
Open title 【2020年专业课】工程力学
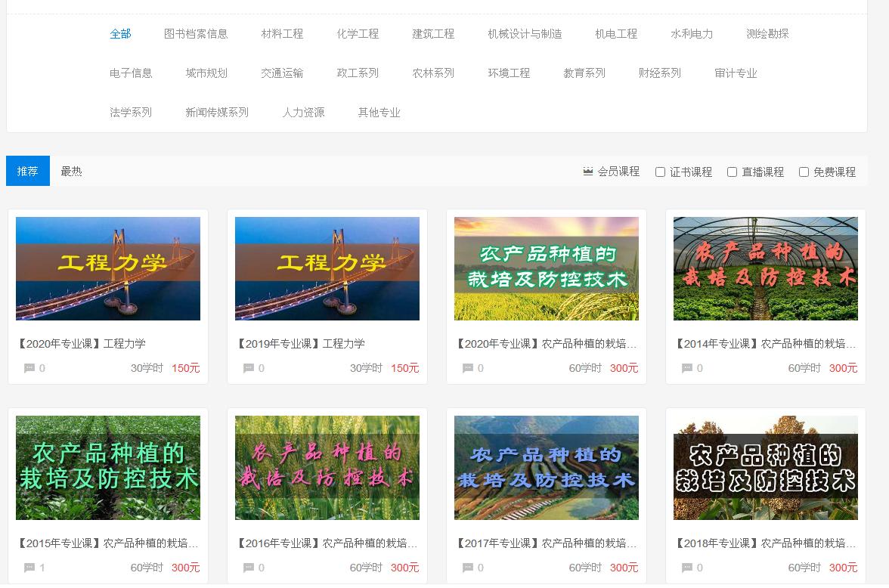(81, 344)
